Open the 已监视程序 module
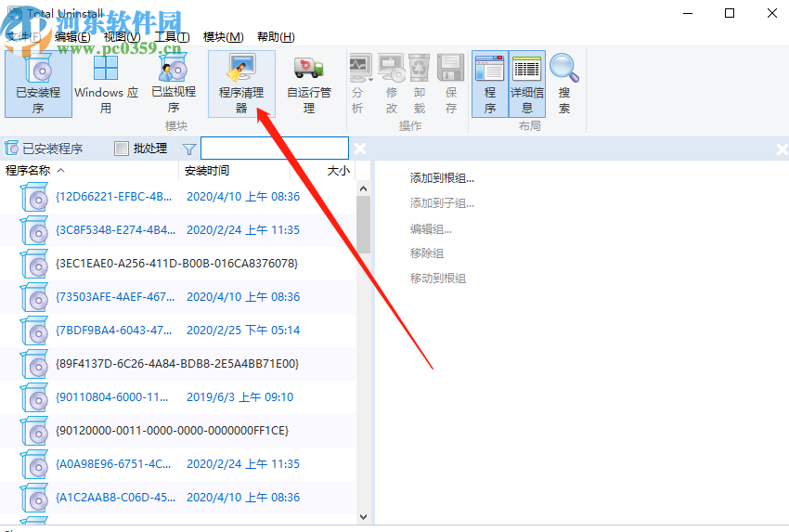789x532 pixels. tap(174, 84)
